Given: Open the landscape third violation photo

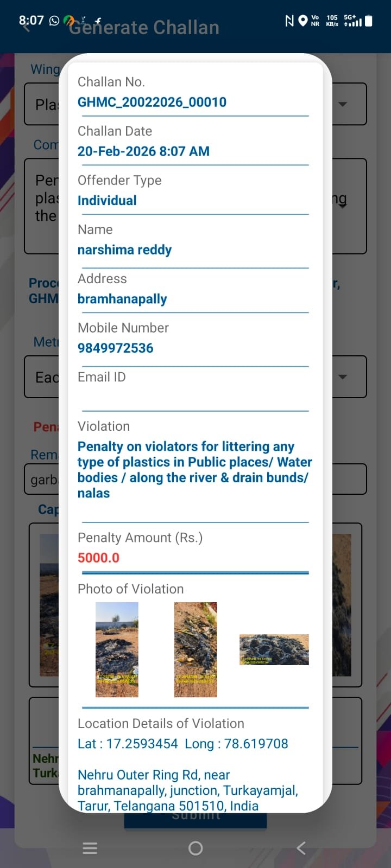Looking at the screenshot, I should [274, 649].
